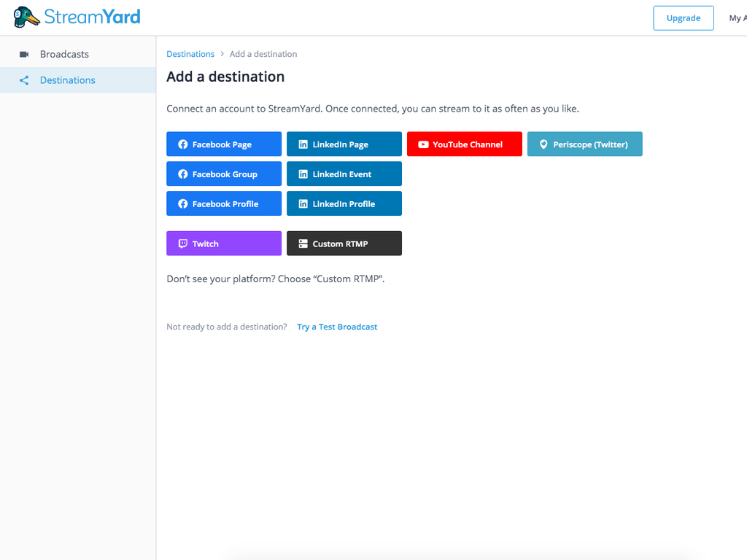Connect a Twitch account

(x=224, y=244)
